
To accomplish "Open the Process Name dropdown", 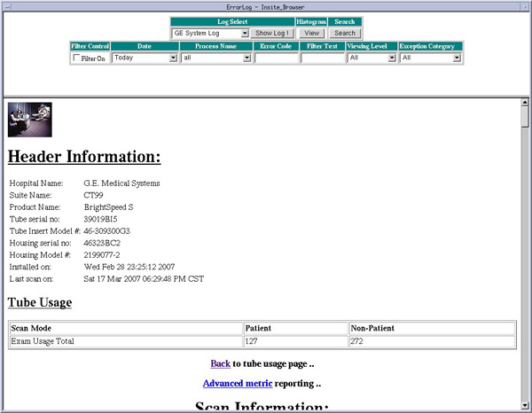I will (216, 58).
